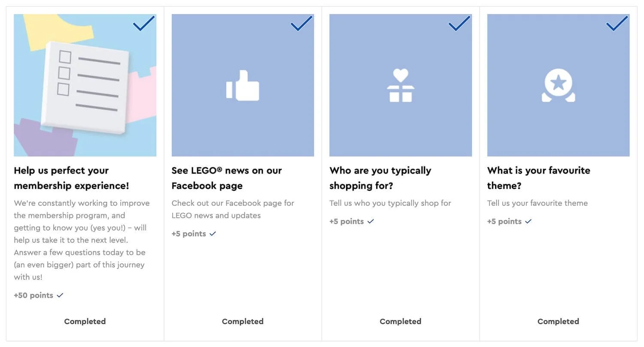Click the gift box with heart icon
Image resolution: width=644 pixels, height=347 pixels.
(x=401, y=85)
